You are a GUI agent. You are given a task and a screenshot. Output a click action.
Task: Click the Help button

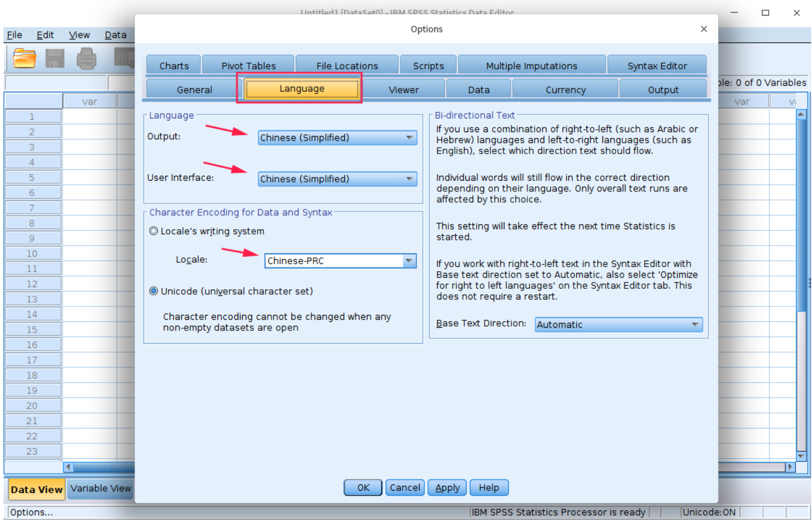tap(489, 488)
